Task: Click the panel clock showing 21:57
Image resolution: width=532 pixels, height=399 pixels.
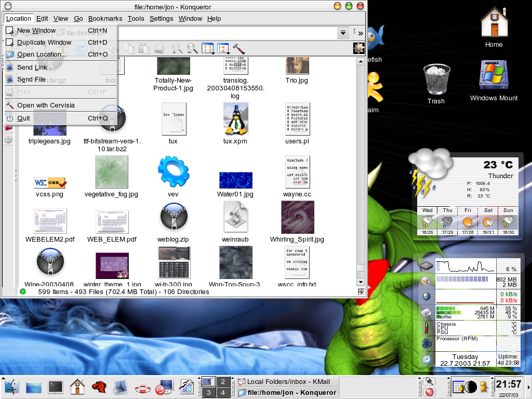Action: 508,384
